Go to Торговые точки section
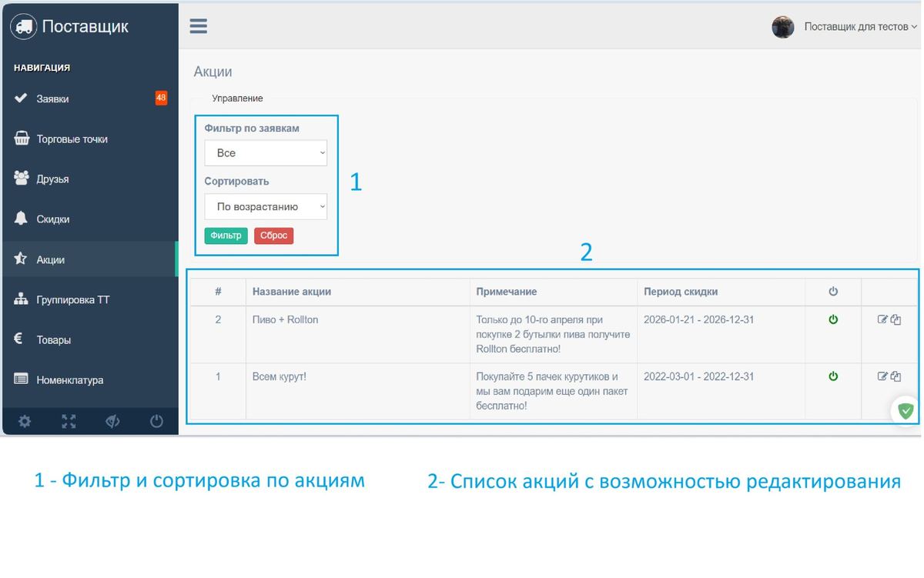 [89, 139]
